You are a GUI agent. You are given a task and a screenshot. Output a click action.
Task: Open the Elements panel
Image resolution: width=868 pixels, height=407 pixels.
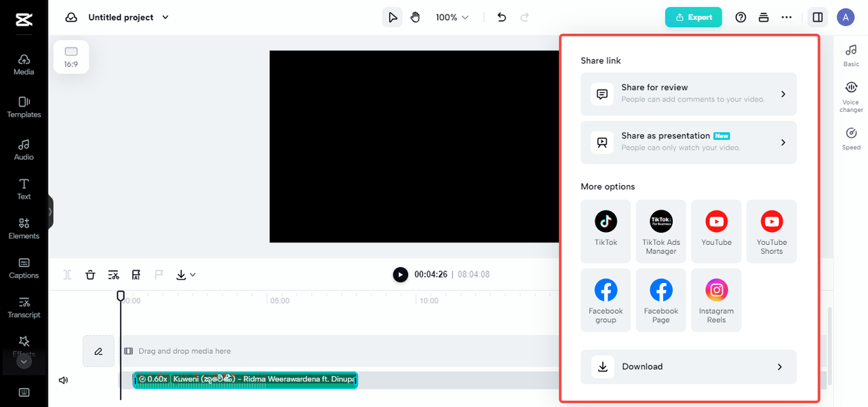point(24,229)
